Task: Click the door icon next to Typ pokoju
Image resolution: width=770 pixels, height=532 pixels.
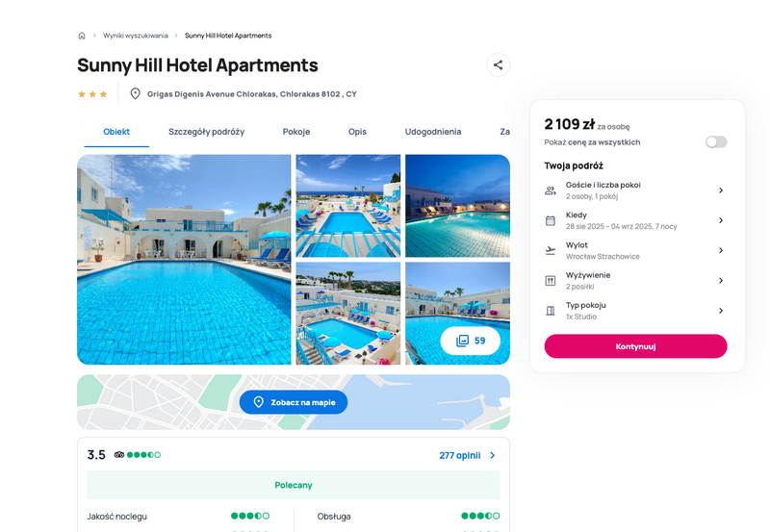Action: tap(551, 311)
